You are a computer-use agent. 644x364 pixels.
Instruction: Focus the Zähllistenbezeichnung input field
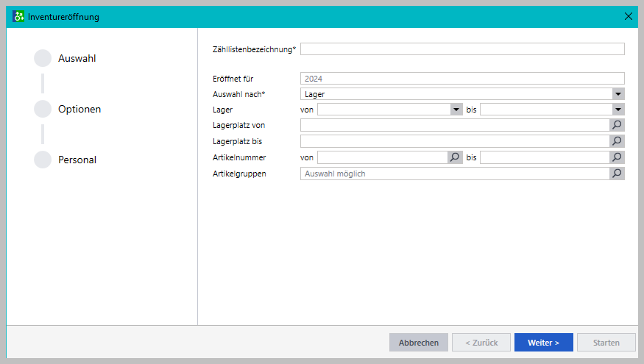[462, 49]
